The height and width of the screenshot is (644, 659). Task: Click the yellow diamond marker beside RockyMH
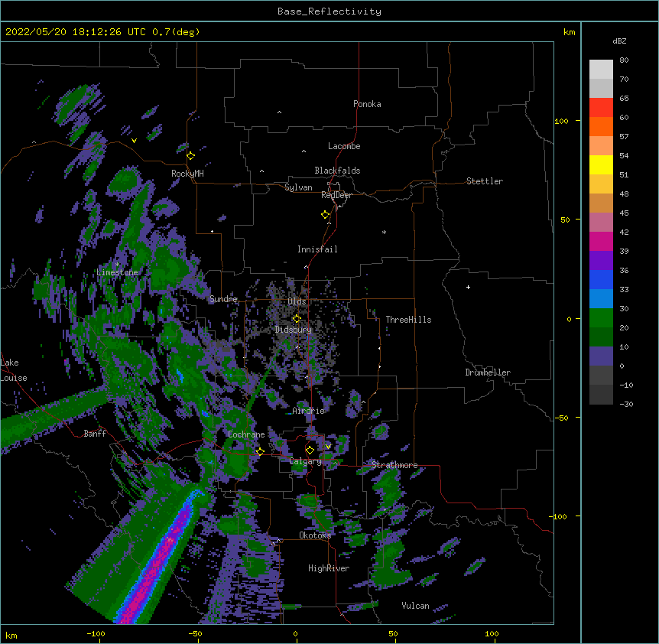pyautogui.click(x=191, y=156)
